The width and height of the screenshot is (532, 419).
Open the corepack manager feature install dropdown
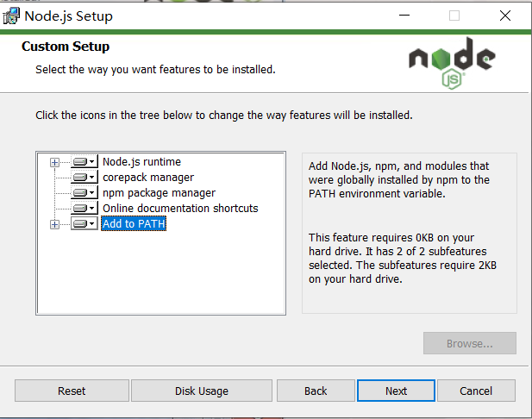[84, 177]
